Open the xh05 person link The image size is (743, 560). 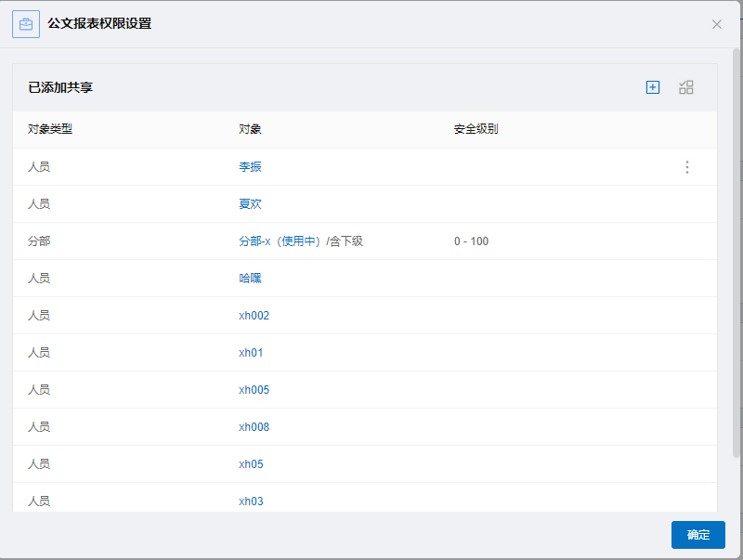[x=251, y=464]
